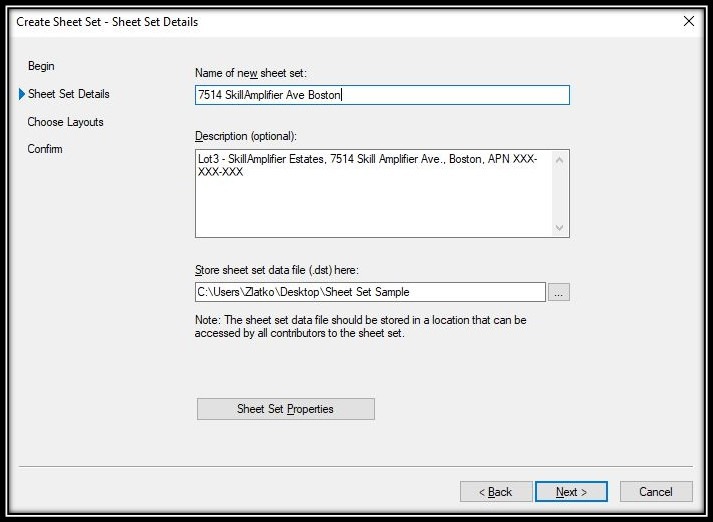Open the browse (...) folder button
Screen dimensions: 713x522
click(x=558, y=292)
